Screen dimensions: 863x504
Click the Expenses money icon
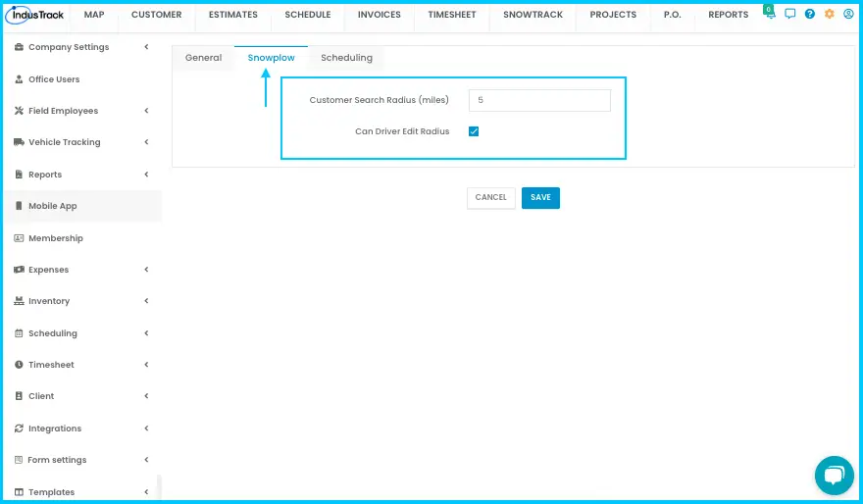coord(19,270)
